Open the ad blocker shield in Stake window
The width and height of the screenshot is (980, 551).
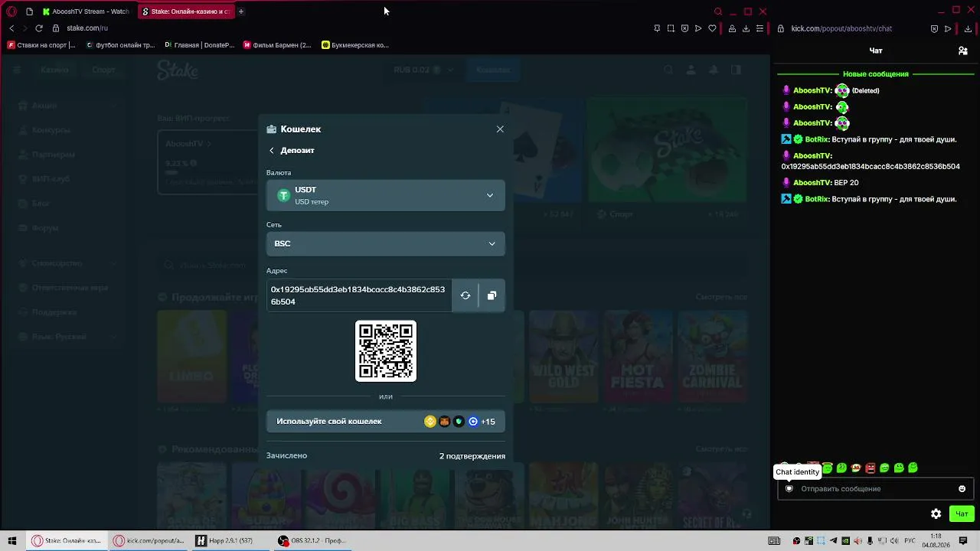click(684, 28)
